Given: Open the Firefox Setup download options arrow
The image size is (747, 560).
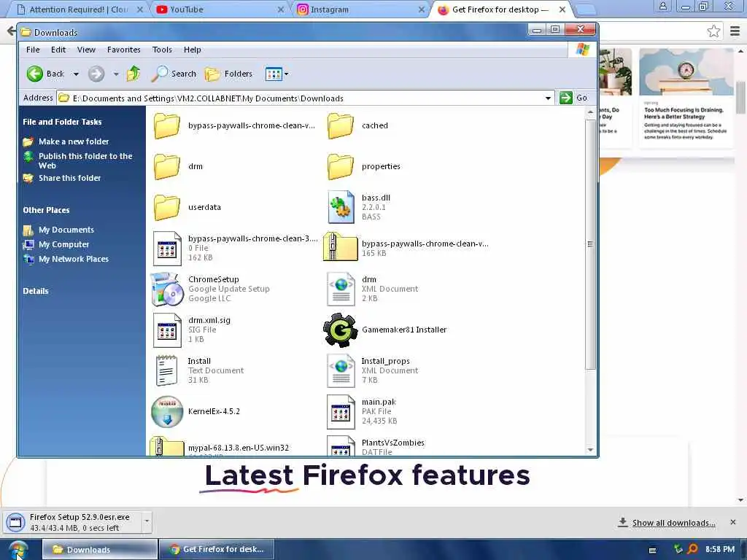Looking at the screenshot, I should [147, 522].
